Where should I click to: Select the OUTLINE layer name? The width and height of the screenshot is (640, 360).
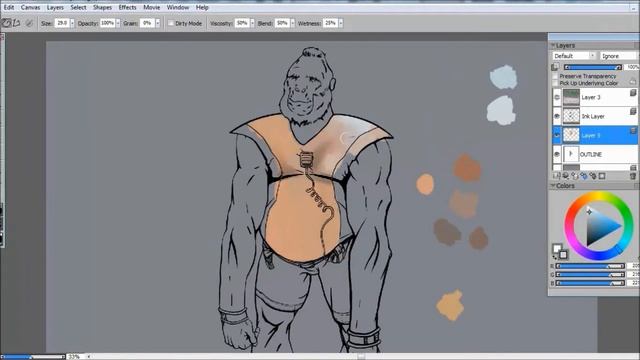click(591, 154)
